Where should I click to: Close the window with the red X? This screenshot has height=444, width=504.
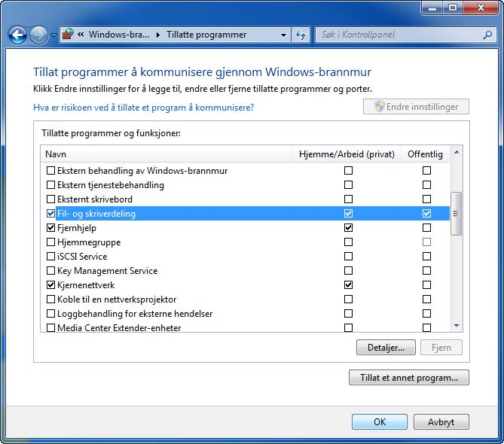pos(481,8)
